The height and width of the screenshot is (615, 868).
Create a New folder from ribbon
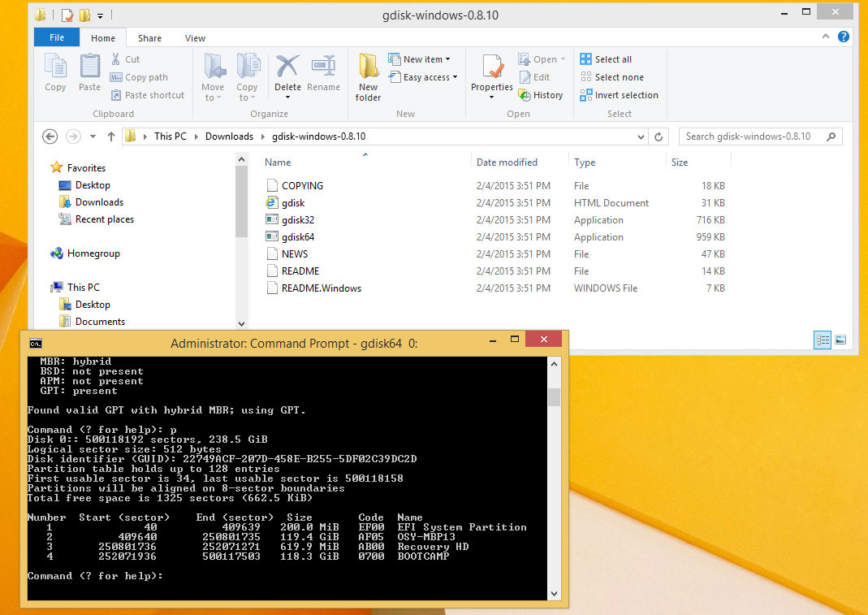click(369, 68)
